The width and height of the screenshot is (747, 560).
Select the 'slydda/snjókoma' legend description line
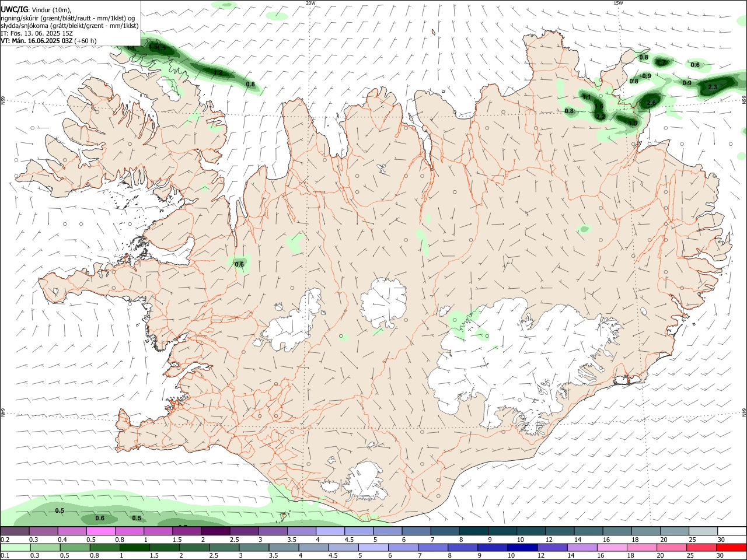pos(69,26)
